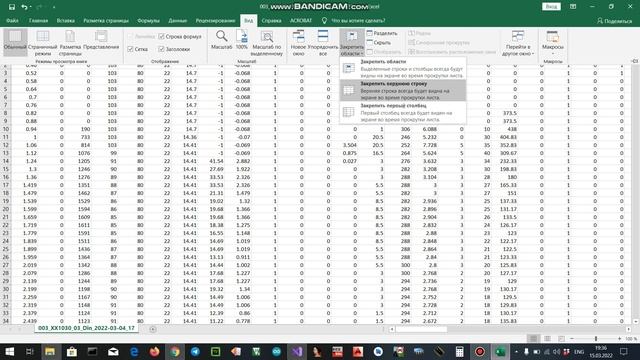
Task: Click the Bandicam record taskbar icon
Action: point(480,351)
